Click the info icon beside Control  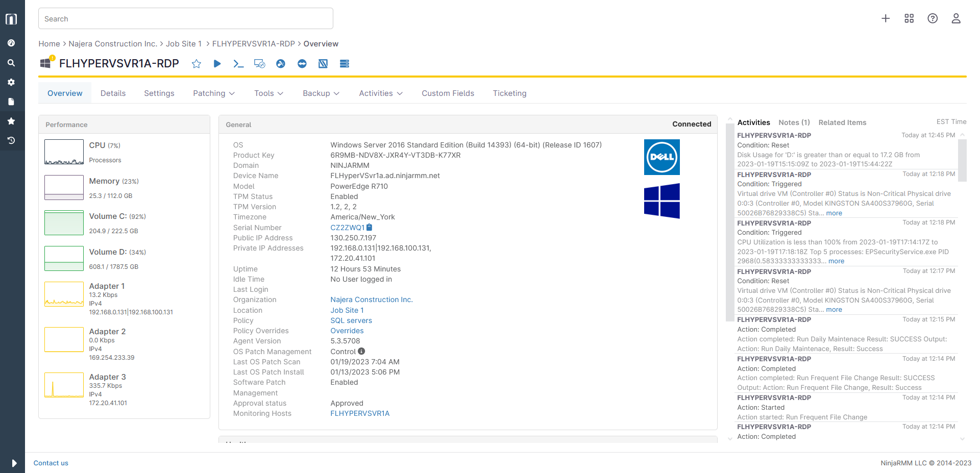pyautogui.click(x=361, y=352)
